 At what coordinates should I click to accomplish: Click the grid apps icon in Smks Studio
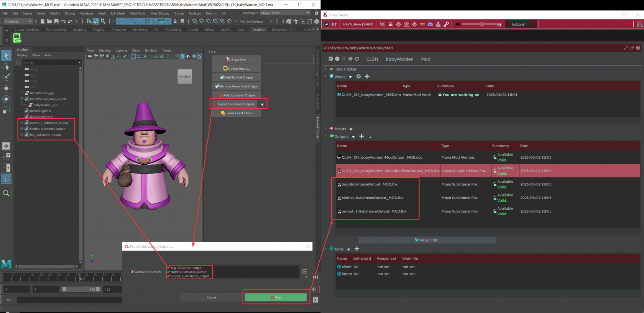(391, 24)
